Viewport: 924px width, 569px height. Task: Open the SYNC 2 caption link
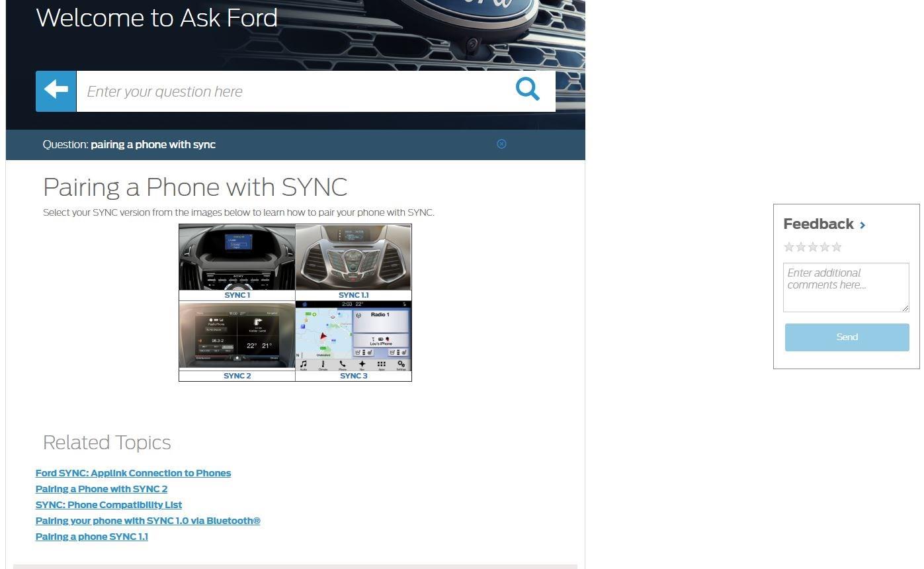pos(237,376)
